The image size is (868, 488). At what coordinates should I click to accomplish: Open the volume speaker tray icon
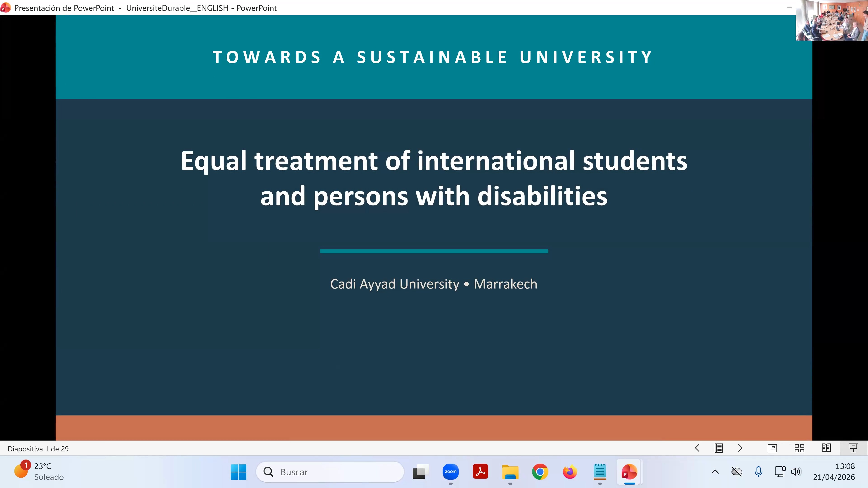coord(796,472)
